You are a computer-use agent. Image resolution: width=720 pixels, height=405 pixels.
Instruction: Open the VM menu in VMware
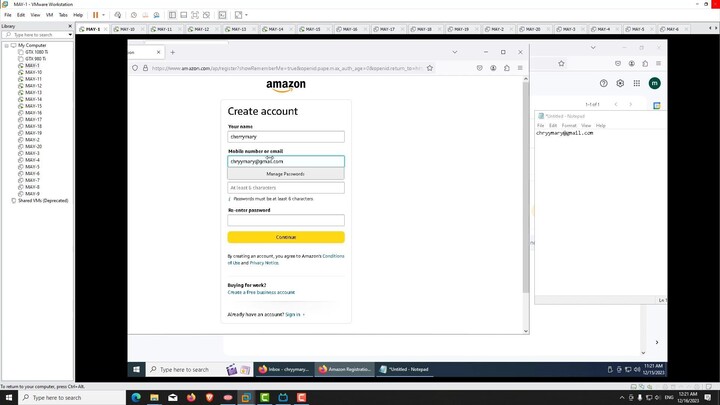click(49, 15)
